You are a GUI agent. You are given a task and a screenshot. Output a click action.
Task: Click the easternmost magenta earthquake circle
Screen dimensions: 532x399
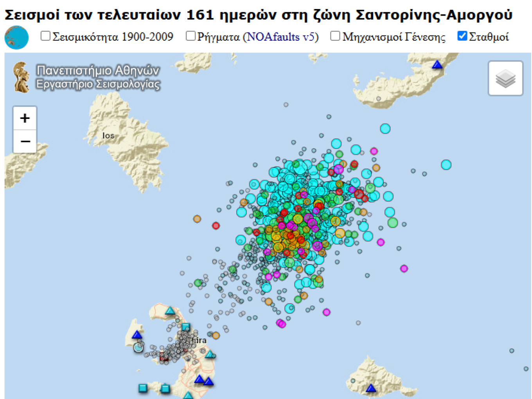point(404,268)
